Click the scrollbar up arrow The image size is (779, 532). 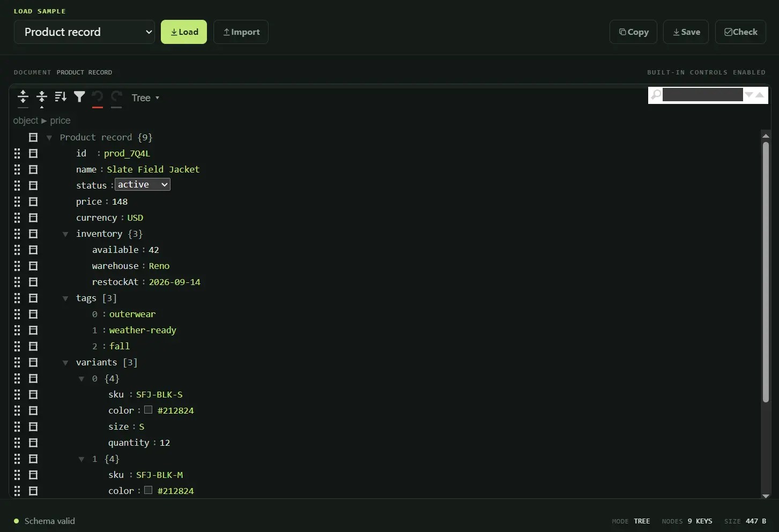(766, 136)
